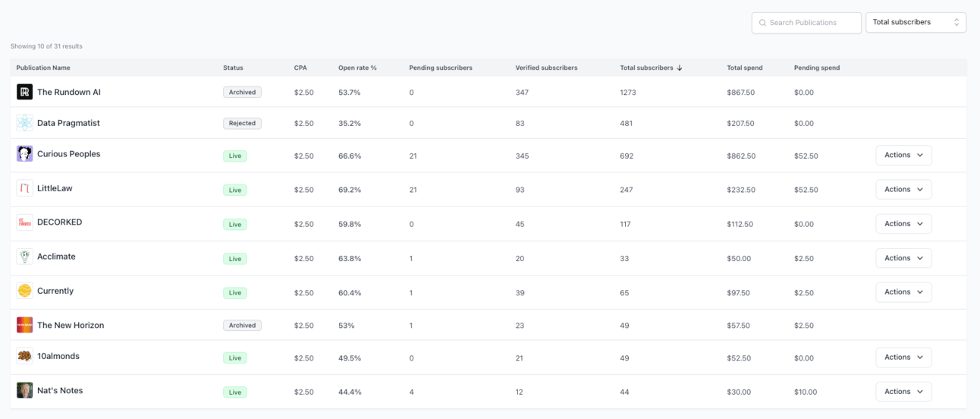Click the DECORKED logo icon
The width and height of the screenshot is (980, 419).
25,222
